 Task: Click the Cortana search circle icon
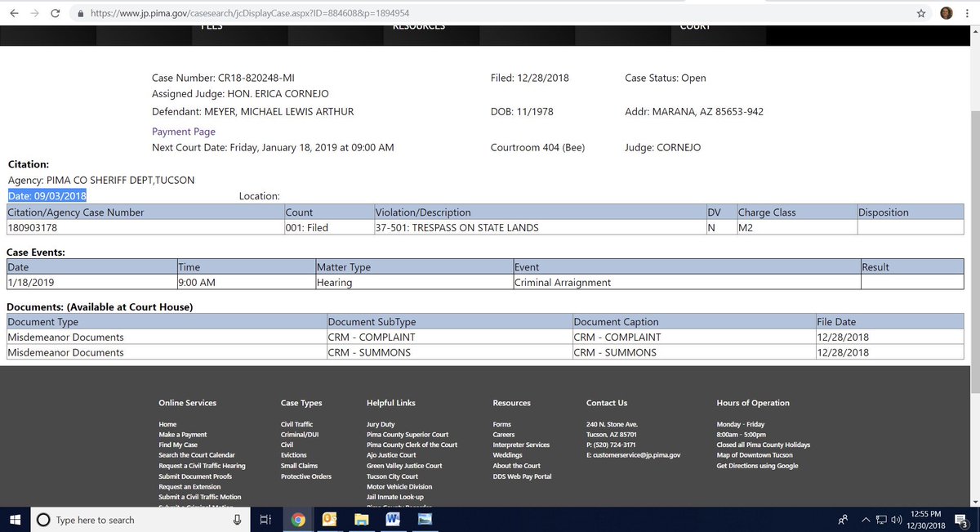[43, 520]
